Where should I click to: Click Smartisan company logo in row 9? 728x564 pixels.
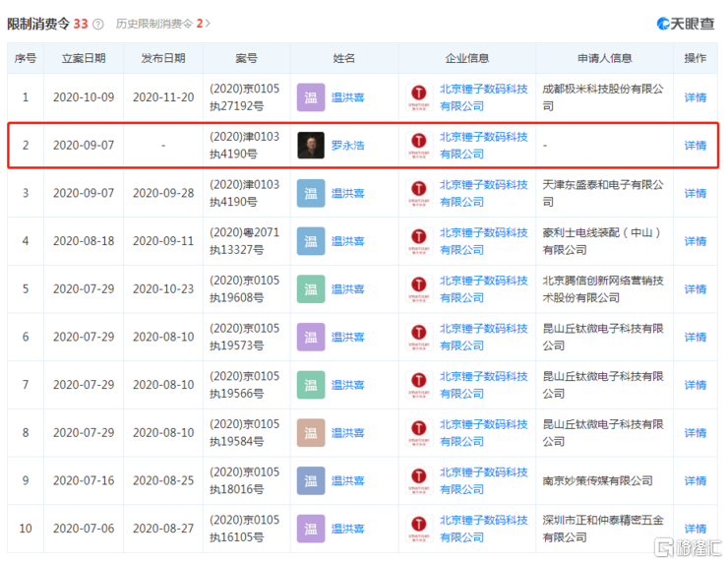tap(419, 480)
